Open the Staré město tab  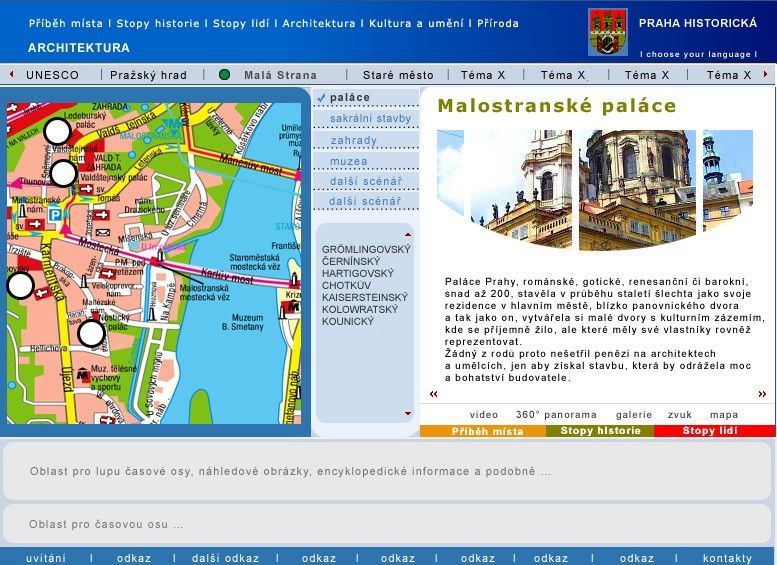click(398, 75)
